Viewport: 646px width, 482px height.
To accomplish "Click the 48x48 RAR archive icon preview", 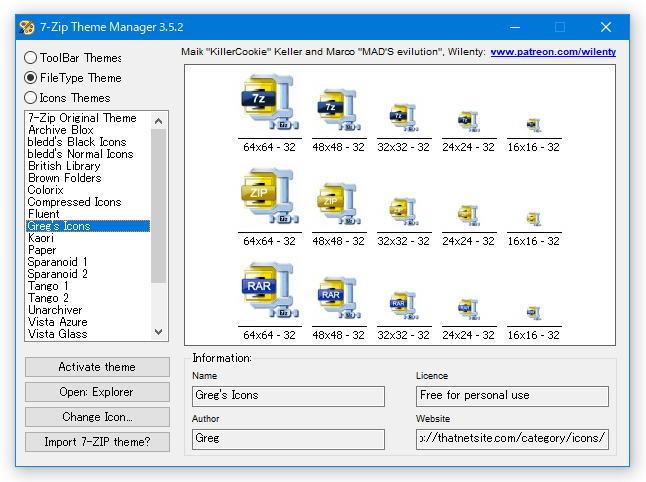I will click(338, 297).
